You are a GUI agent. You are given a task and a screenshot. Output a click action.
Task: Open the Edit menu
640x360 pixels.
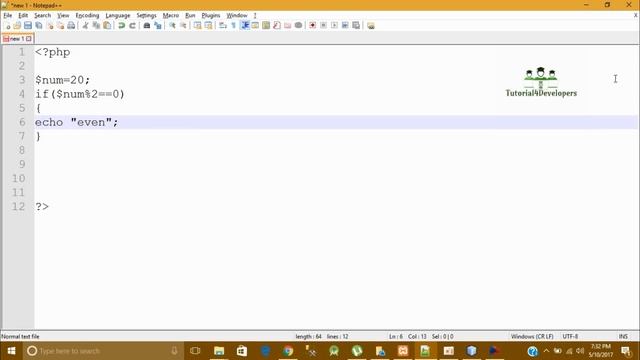point(23,16)
